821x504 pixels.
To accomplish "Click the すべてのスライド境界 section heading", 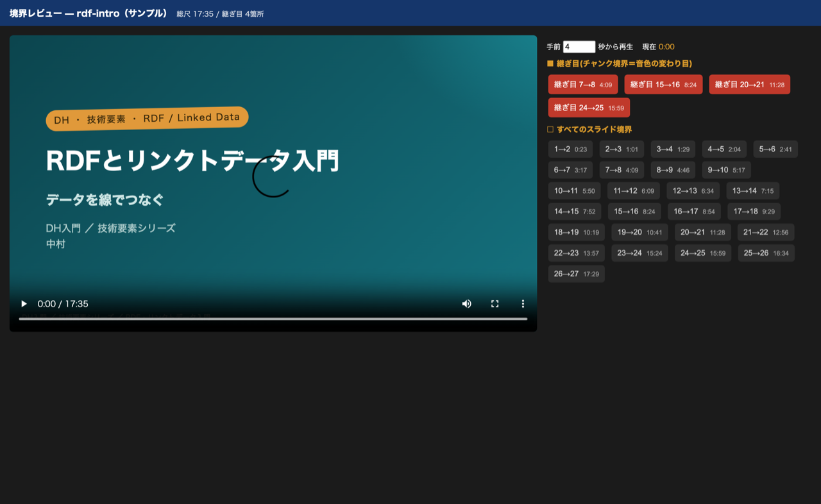I will (x=589, y=130).
